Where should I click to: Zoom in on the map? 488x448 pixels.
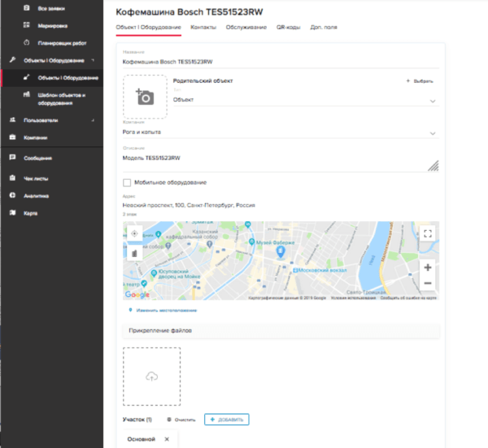point(428,267)
